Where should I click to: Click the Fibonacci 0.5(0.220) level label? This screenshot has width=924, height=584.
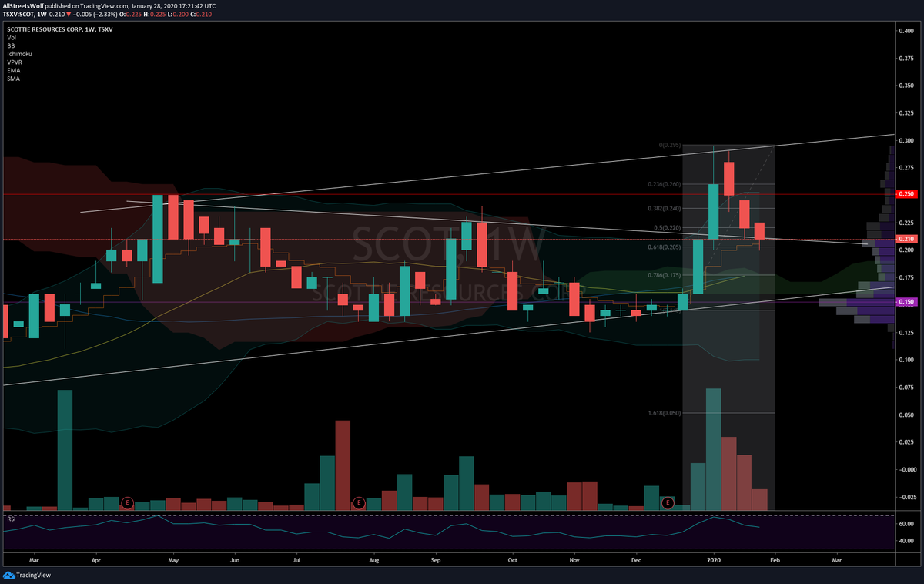(x=668, y=228)
